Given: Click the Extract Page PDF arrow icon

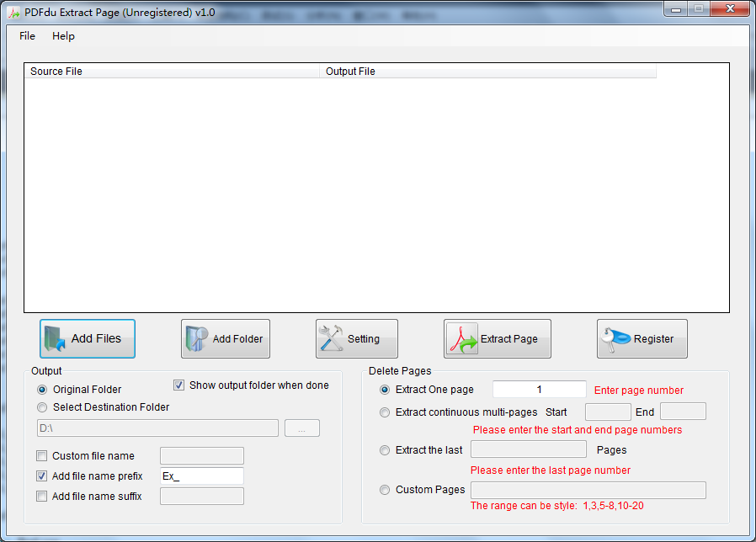Looking at the screenshot, I should point(462,338).
